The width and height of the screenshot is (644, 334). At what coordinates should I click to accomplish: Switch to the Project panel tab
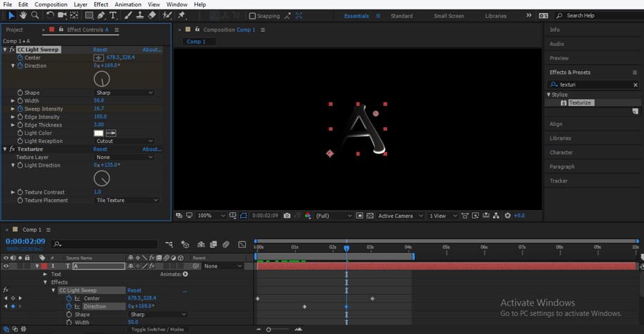15,30
